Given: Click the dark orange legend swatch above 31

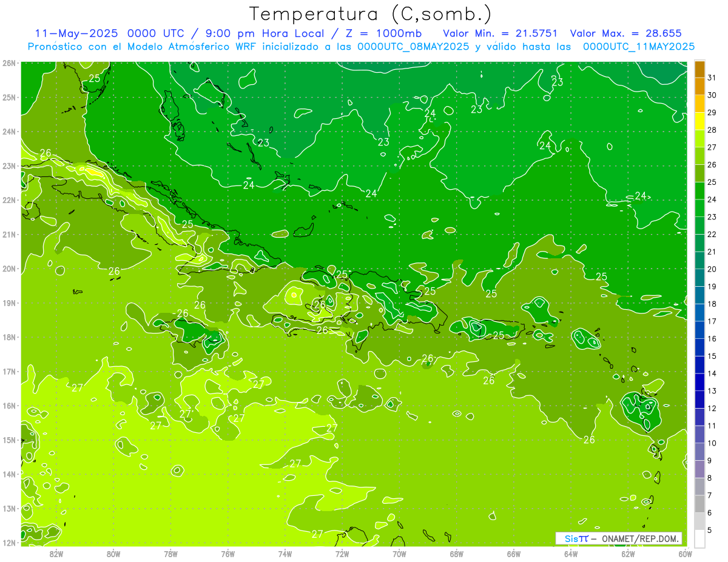Looking at the screenshot, I should pyautogui.click(x=699, y=69).
